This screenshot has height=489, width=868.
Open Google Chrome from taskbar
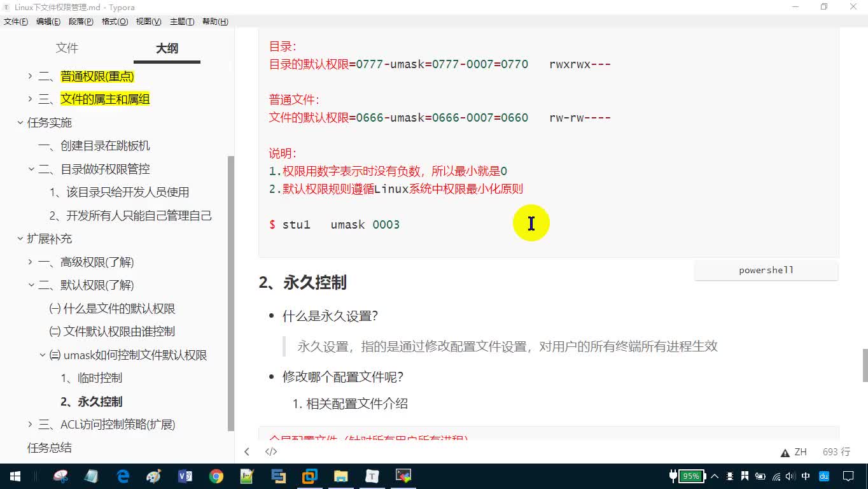click(216, 476)
